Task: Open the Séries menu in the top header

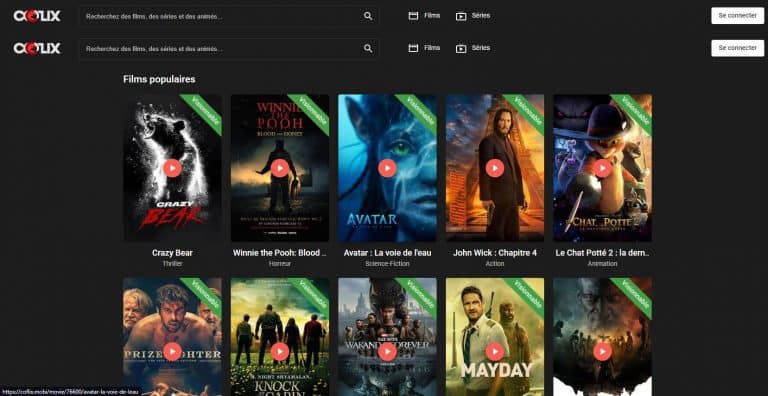Action: click(480, 16)
